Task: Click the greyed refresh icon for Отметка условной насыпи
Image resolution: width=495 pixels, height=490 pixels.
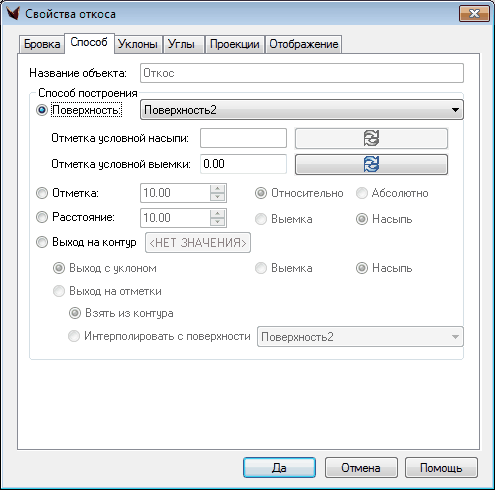Action: (x=371, y=138)
